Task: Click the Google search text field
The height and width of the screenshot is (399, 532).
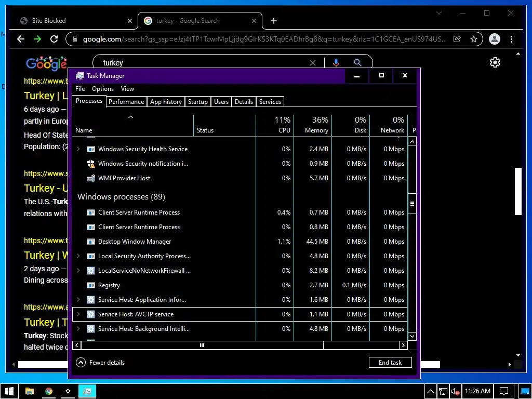Action: click(x=204, y=63)
